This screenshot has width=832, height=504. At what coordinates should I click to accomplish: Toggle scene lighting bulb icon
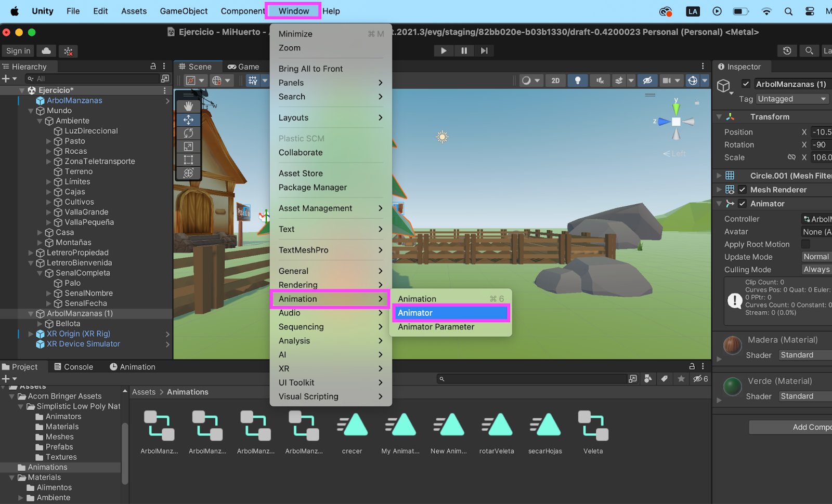577,81
